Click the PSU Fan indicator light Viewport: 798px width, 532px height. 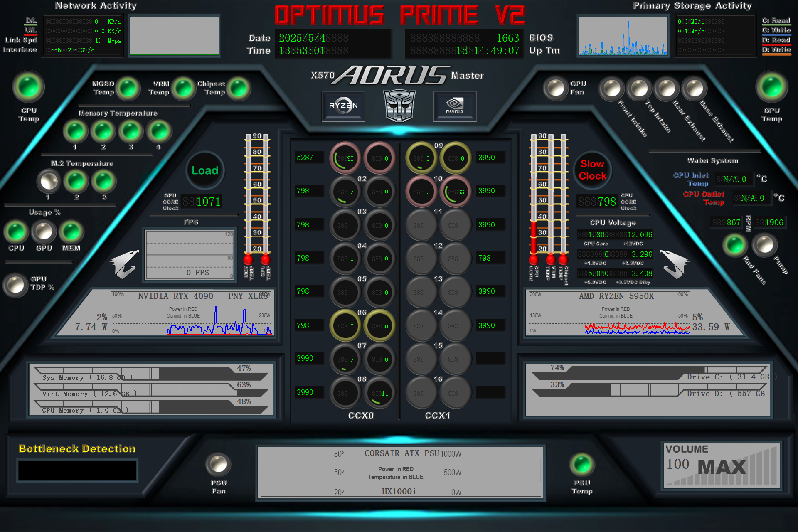tap(218, 464)
